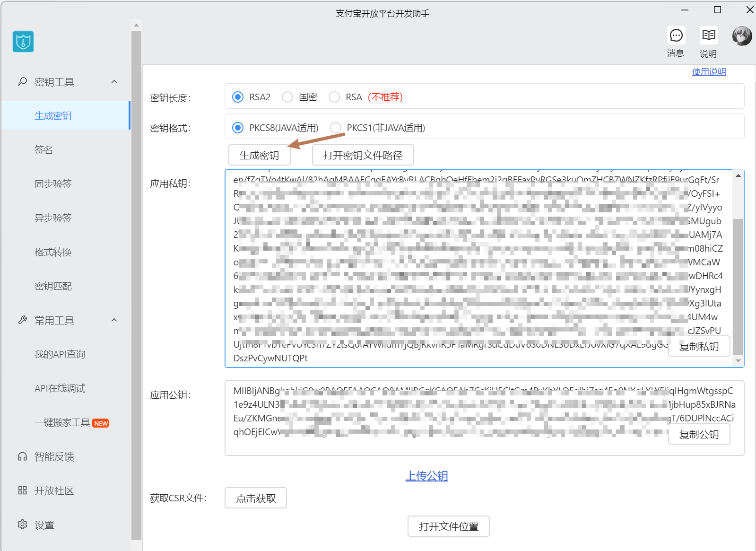Maximize the developer assistant window

click(717, 9)
